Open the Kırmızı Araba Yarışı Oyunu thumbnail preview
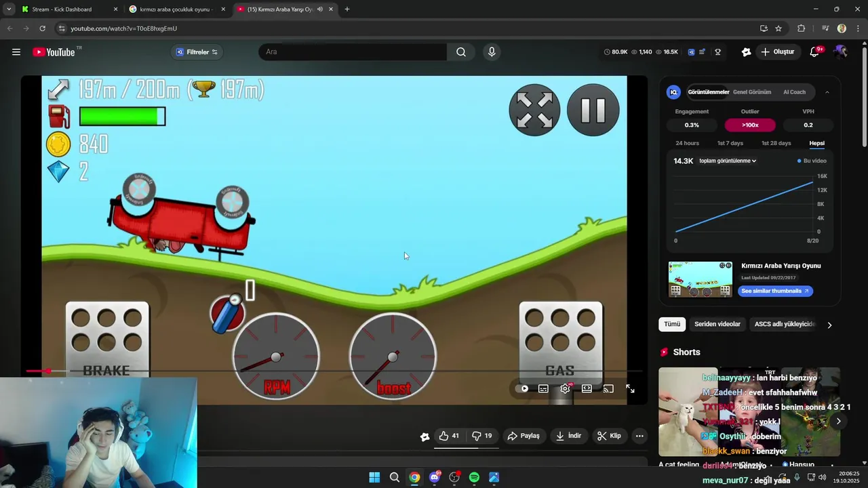 [701, 279]
